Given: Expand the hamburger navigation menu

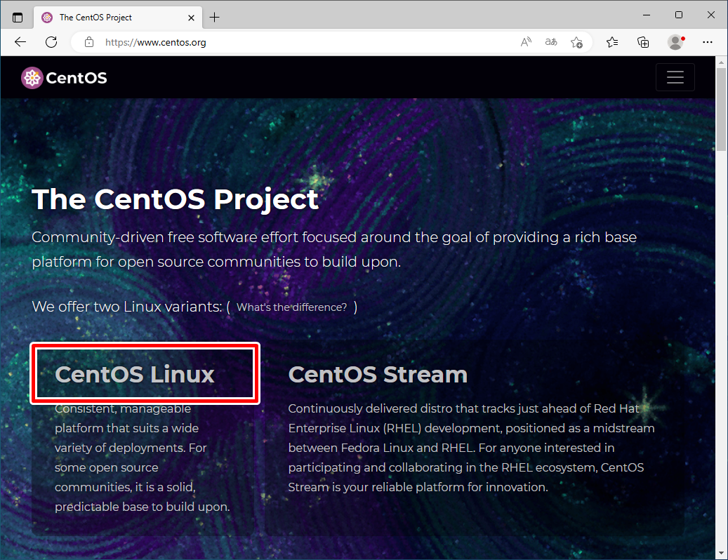Looking at the screenshot, I should (675, 77).
